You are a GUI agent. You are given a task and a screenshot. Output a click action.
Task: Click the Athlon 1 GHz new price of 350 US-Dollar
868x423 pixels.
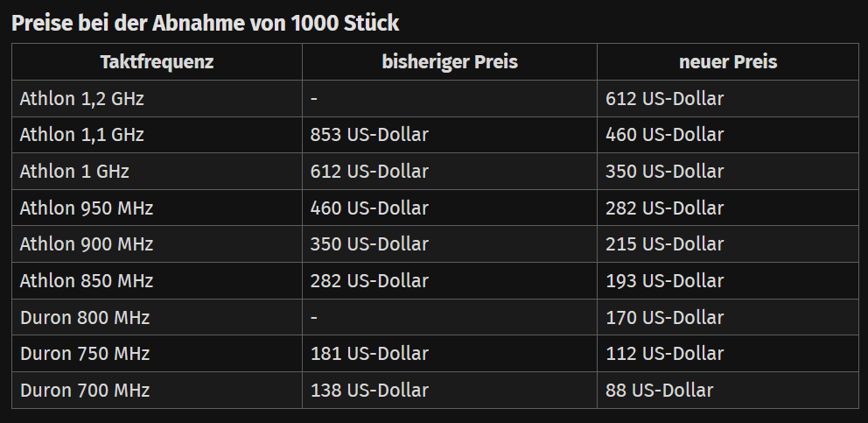click(665, 172)
